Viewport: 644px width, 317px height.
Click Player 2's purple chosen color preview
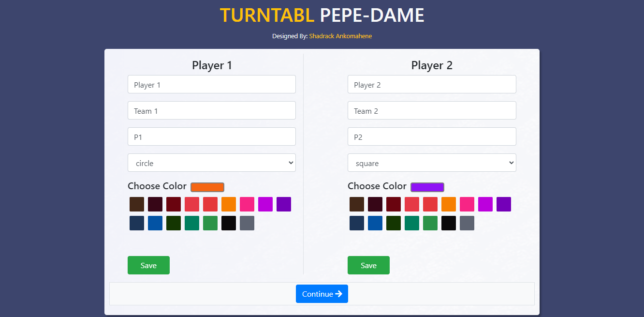(x=427, y=187)
